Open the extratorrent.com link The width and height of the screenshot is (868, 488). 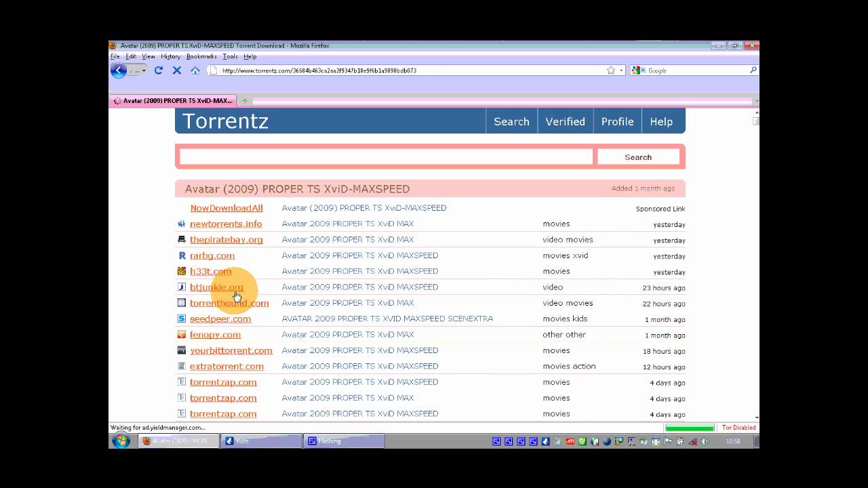point(226,366)
